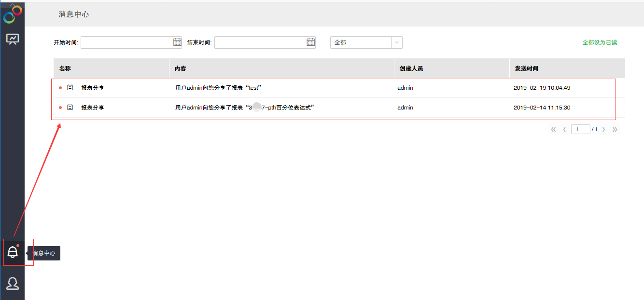Screen dimensions: 644x300
Task: Click unread red dot on 百分位表达式 message
Action: [60, 107]
